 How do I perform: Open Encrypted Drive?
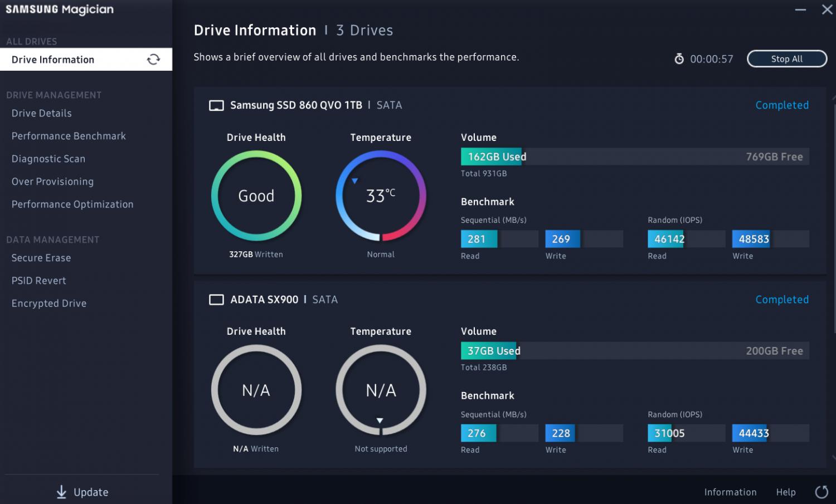point(49,304)
